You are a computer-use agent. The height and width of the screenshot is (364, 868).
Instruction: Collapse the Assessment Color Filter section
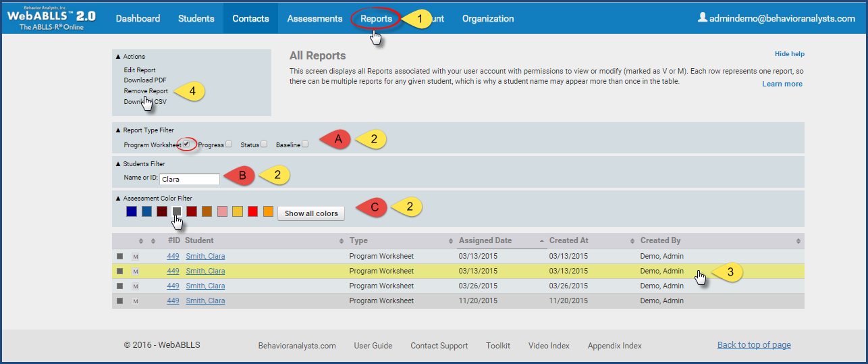coord(119,199)
